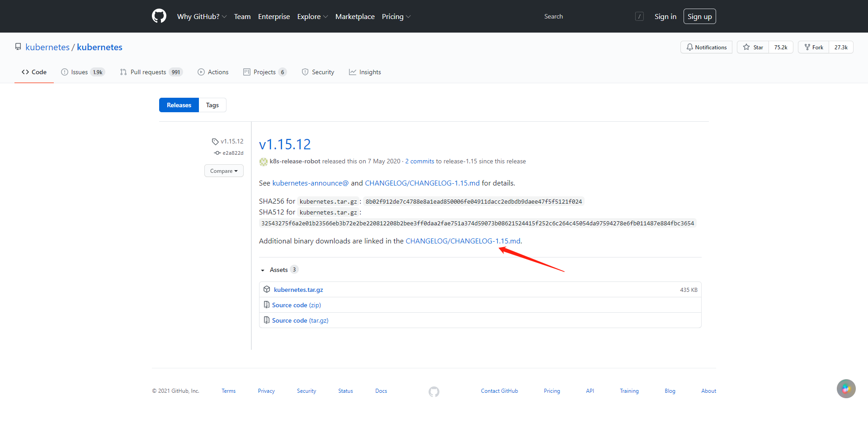Star the kubernetes repository
Image resolution: width=868 pixels, height=424 pixels.
coord(753,47)
